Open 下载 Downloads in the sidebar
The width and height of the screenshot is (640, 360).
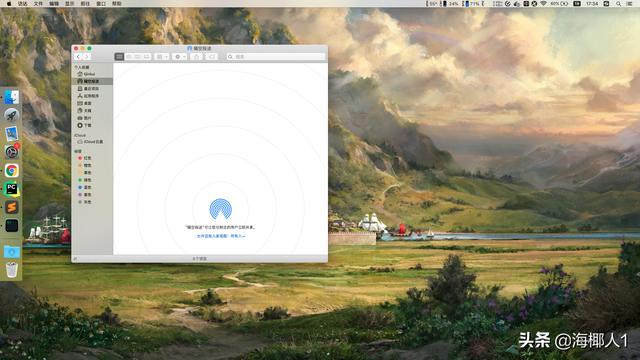click(x=92, y=125)
